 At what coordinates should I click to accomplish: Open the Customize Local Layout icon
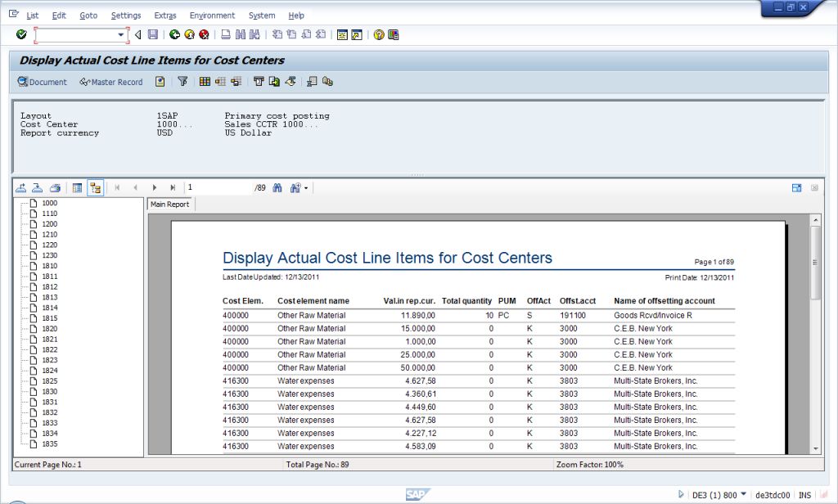pos(394,34)
